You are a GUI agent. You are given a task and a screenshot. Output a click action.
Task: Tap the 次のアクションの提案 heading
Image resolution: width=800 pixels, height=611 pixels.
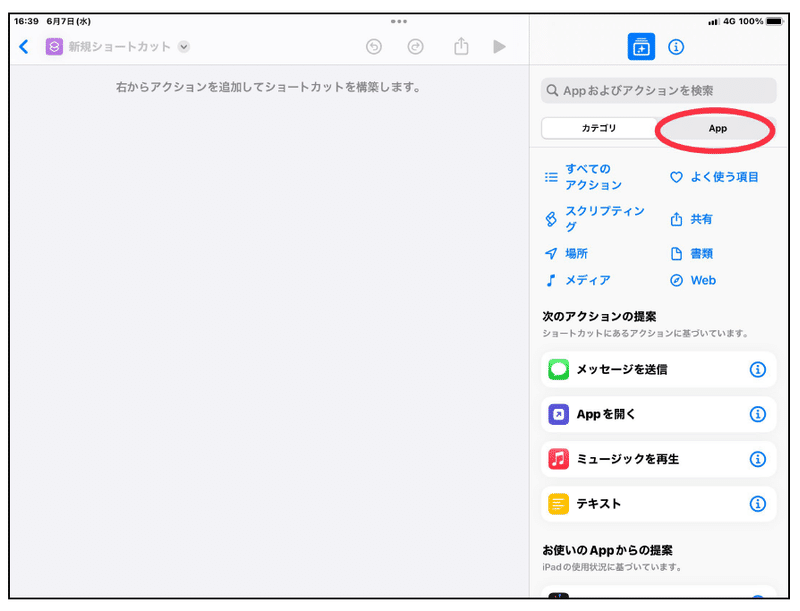(x=599, y=316)
